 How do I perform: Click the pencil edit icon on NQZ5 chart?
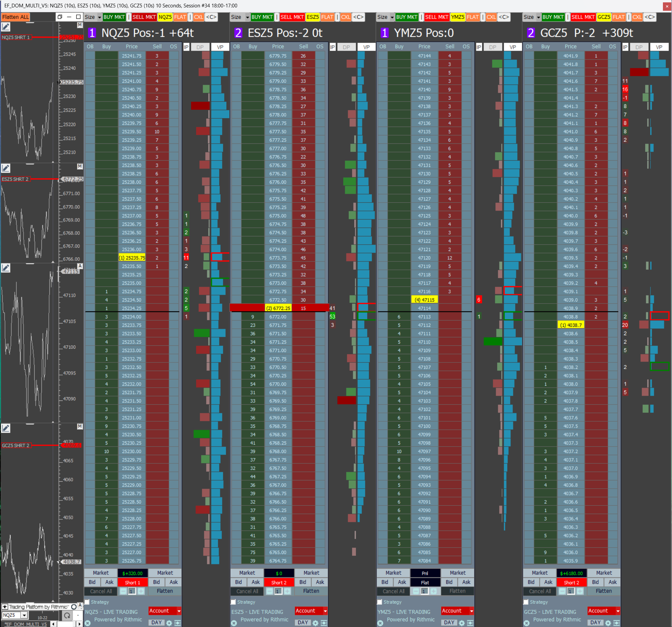pos(6,27)
